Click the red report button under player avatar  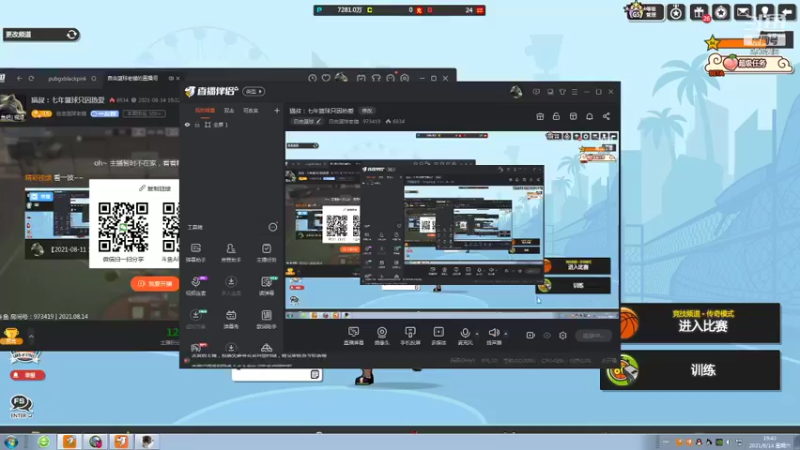(x=27, y=375)
